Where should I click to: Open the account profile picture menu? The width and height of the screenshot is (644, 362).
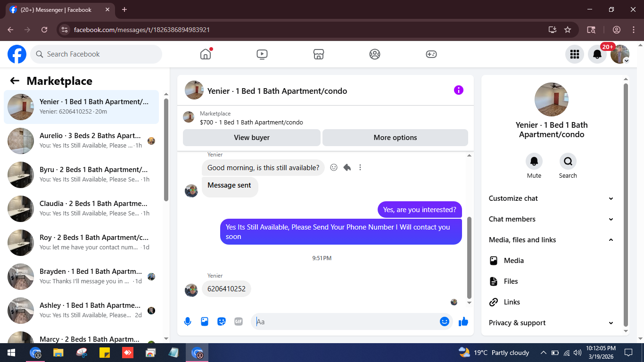619,54
